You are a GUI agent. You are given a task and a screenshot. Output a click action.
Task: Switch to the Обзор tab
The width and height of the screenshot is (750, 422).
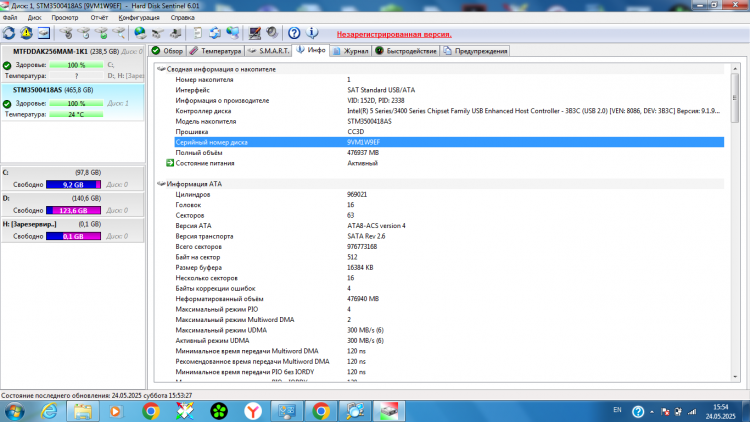(167, 51)
